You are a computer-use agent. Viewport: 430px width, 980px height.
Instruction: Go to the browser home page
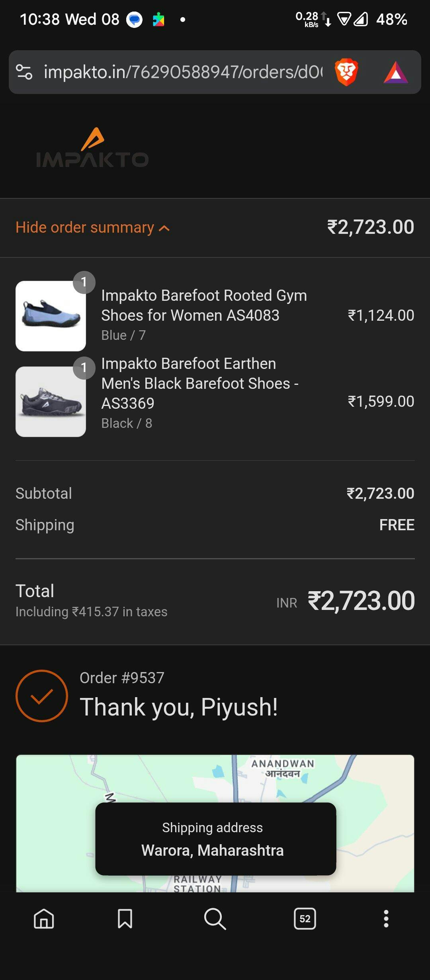[x=44, y=919]
